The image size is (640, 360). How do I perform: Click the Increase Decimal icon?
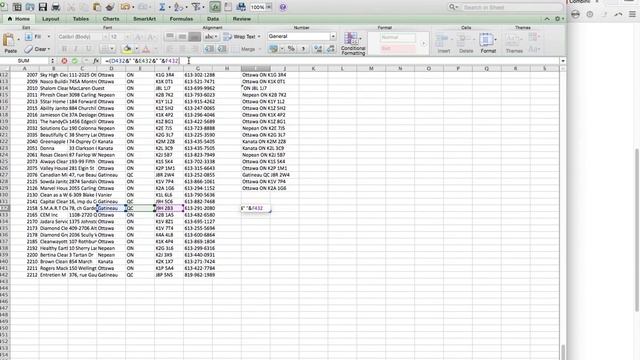coord(318,49)
